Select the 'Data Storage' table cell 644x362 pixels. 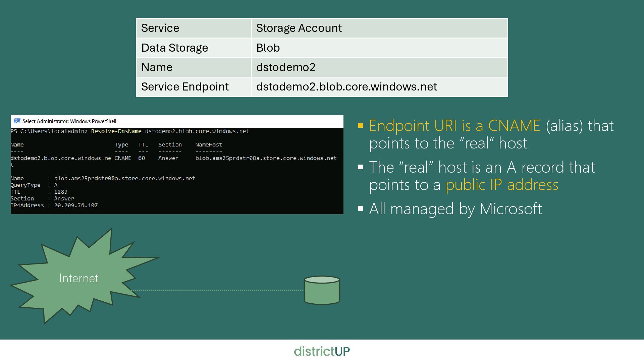194,48
